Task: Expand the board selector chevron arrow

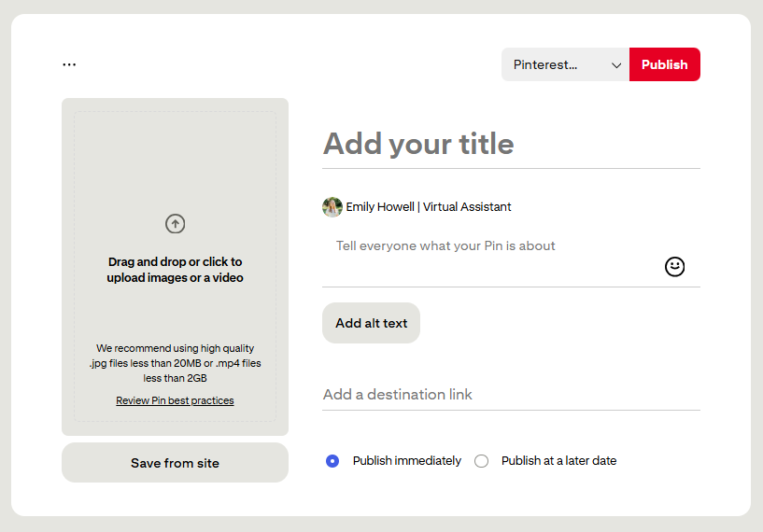Action: pos(616,65)
